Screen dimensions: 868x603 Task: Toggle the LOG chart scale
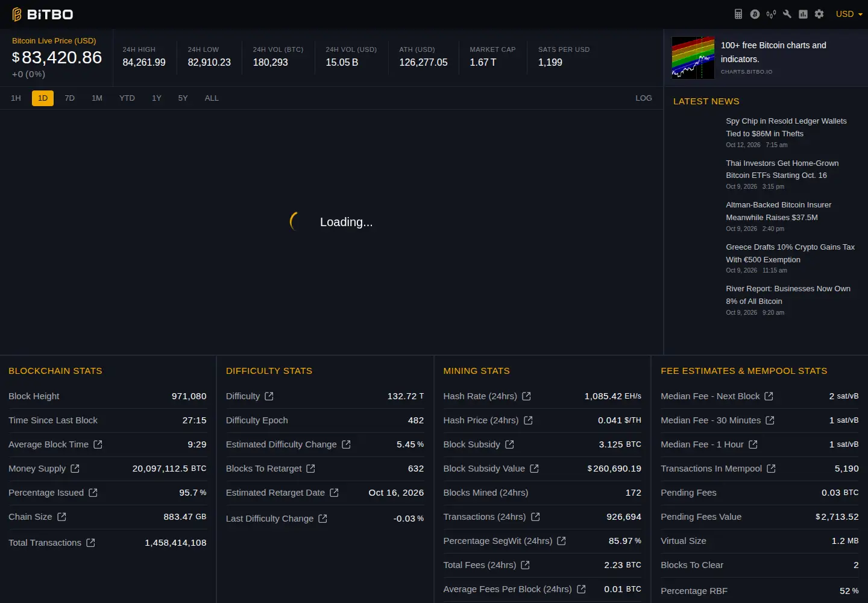pyautogui.click(x=644, y=98)
